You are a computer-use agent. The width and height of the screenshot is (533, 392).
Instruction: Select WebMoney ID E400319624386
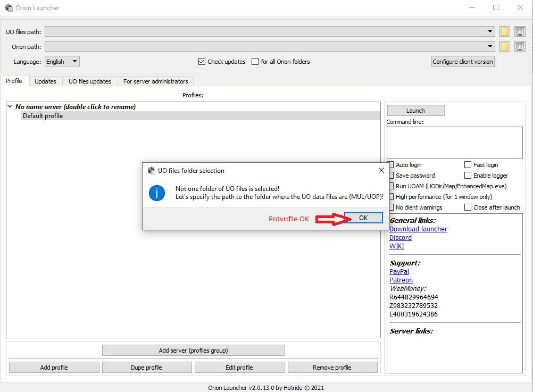click(413, 314)
